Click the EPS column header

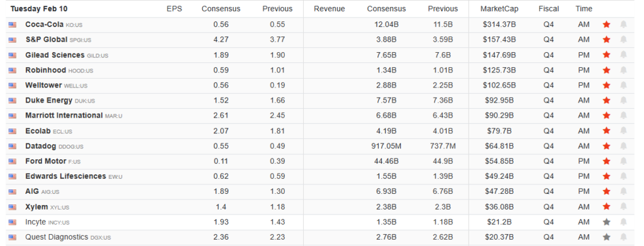point(174,9)
